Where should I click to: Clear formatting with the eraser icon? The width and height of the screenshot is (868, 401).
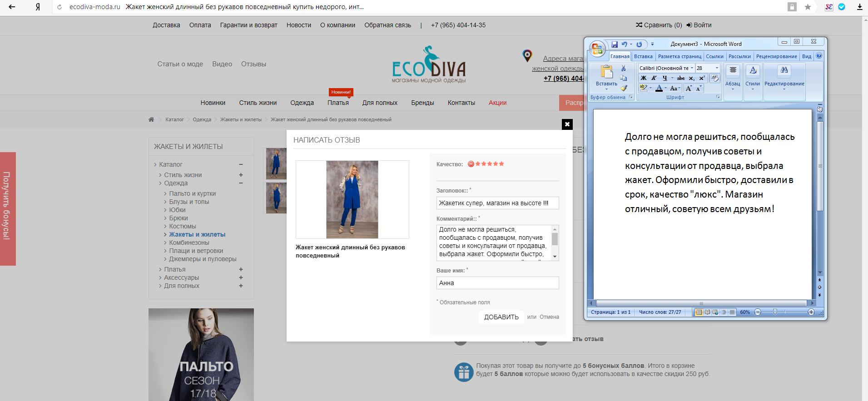click(x=714, y=78)
